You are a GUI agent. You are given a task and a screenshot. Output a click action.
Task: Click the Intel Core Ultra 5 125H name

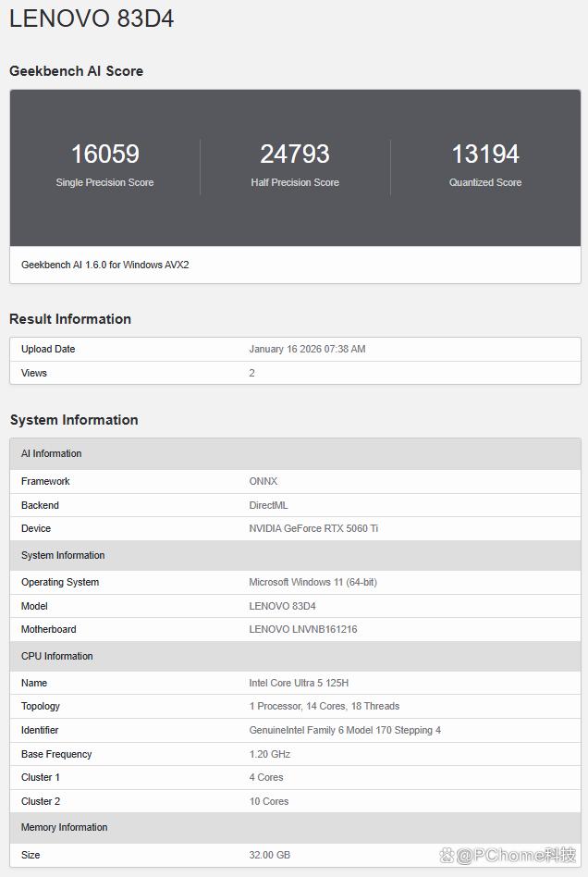tap(299, 683)
